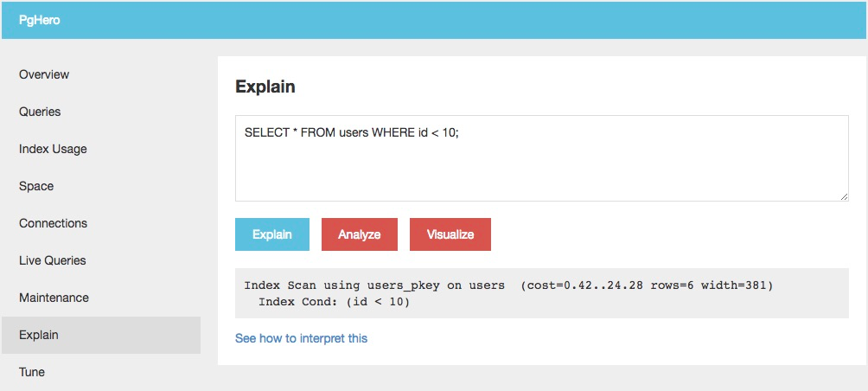This screenshot has height=391, width=868.
Task: Open the Maintenance section
Action: coord(54,298)
